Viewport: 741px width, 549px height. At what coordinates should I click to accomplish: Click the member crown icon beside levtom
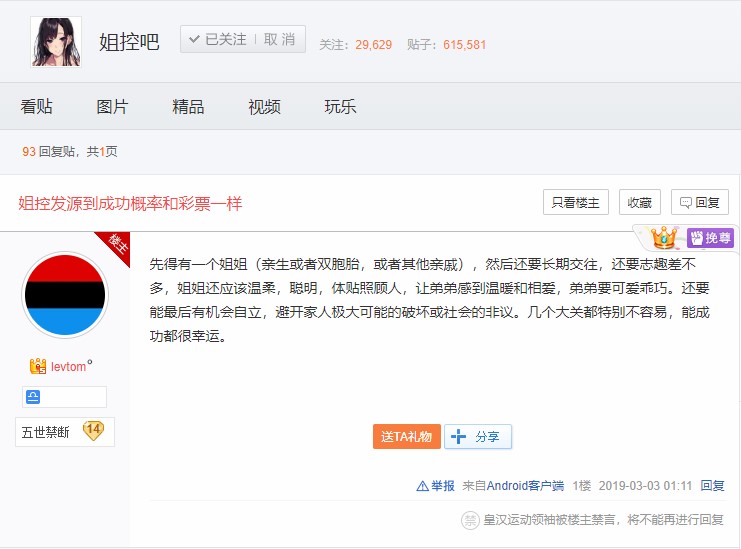38,366
